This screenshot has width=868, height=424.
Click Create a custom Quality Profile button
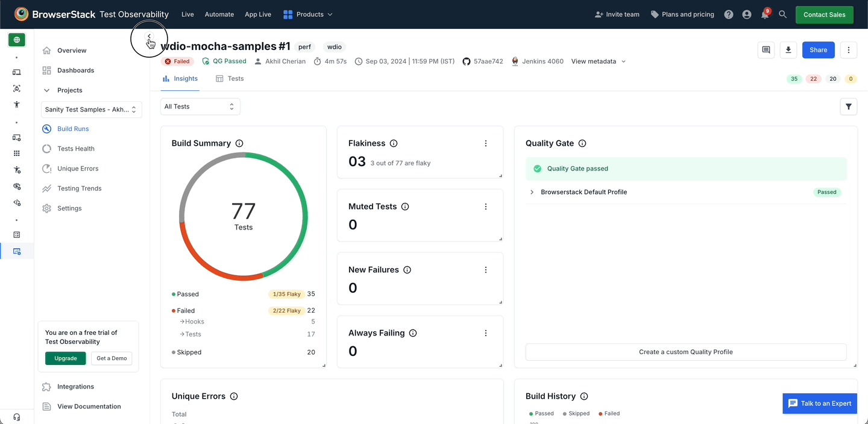pyautogui.click(x=685, y=352)
